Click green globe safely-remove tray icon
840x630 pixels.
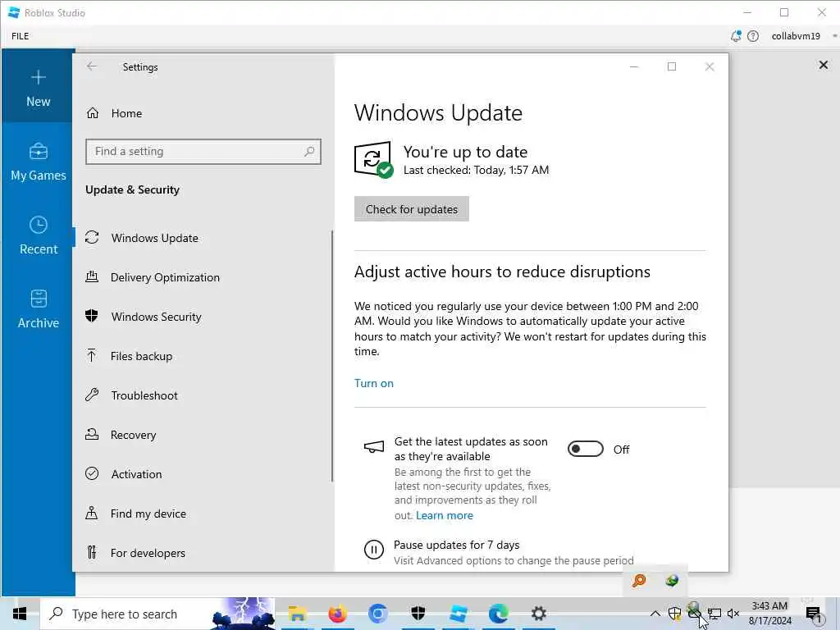[x=694, y=610]
